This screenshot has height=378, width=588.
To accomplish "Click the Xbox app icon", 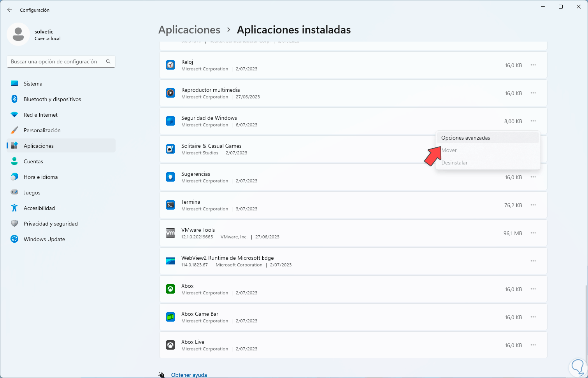I will click(x=170, y=289).
